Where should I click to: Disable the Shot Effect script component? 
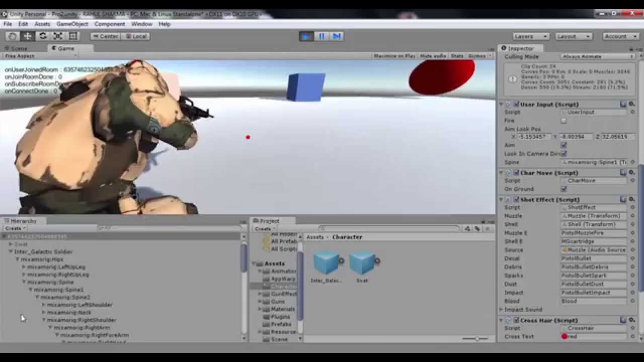coord(516,200)
